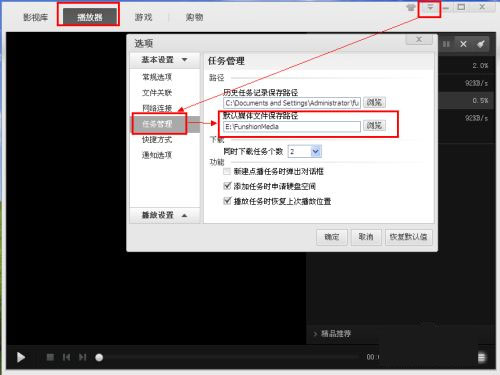Confirm settings with 确定 button

pyautogui.click(x=332, y=237)
